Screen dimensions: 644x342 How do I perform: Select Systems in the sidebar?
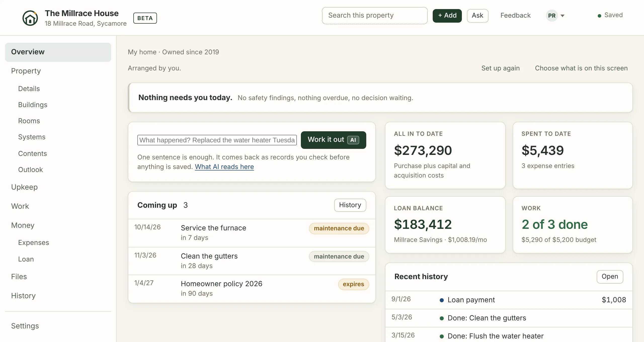(x=32, y=137)
